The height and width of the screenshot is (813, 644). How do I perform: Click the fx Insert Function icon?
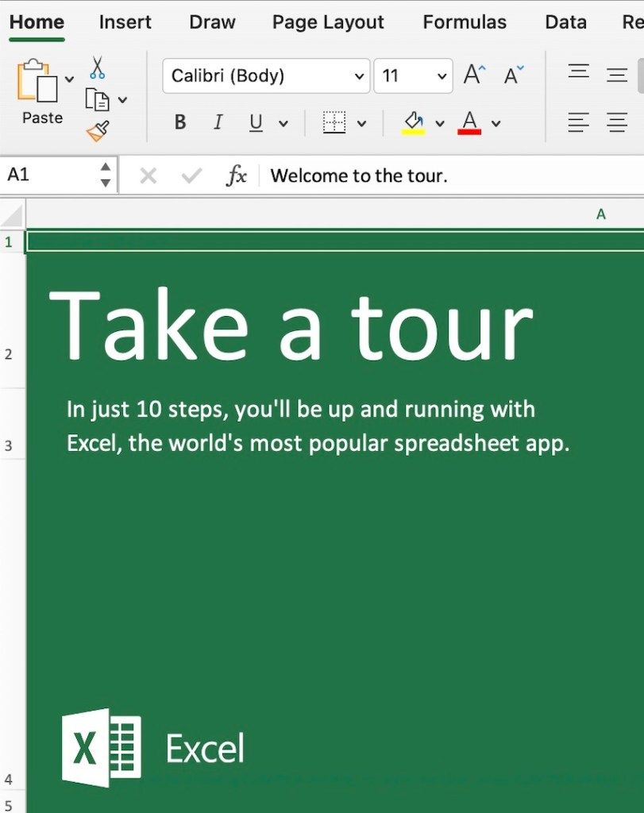coord(236,175)
